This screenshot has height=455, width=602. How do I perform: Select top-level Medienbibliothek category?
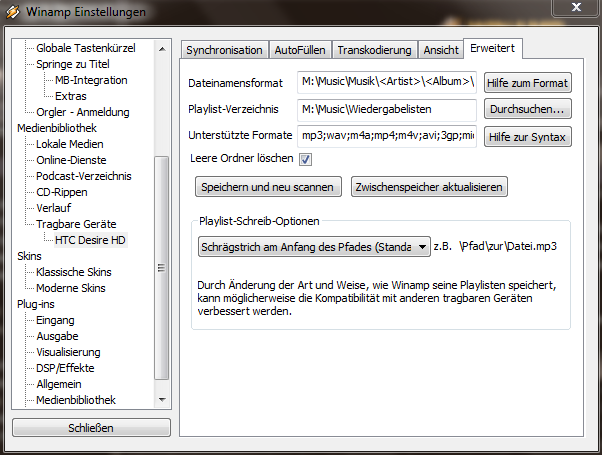57,128
